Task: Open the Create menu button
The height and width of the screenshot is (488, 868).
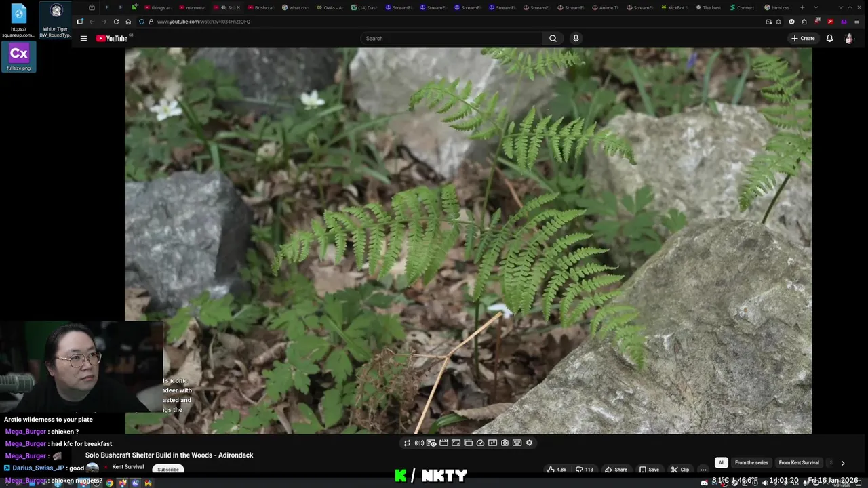Action: (x=803, y=39)
